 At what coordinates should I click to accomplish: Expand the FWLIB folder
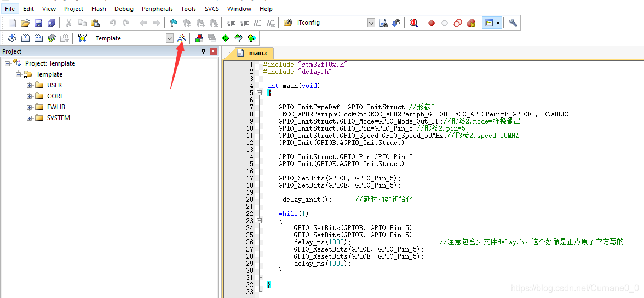coord(29,107)
